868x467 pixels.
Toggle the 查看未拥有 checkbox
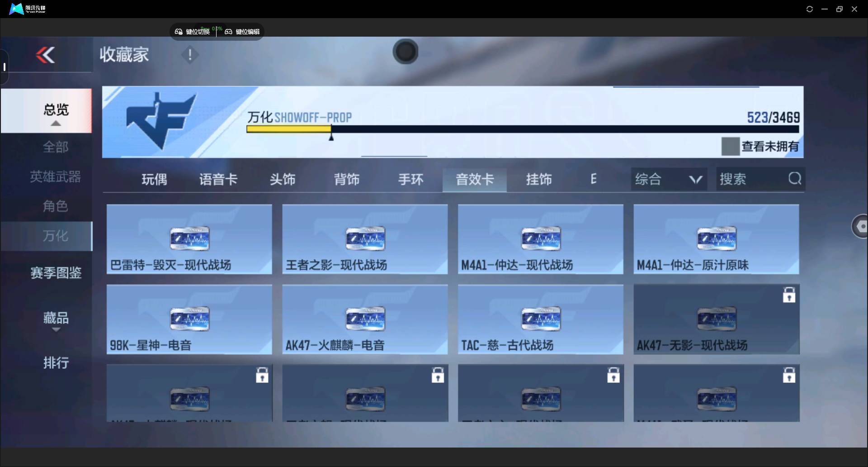click(730, 147)
